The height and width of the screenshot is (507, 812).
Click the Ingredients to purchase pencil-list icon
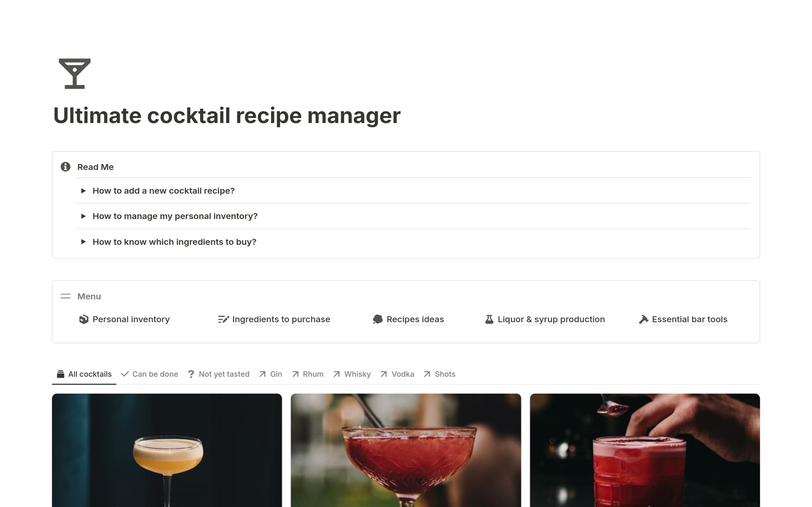tap(223, 319)
